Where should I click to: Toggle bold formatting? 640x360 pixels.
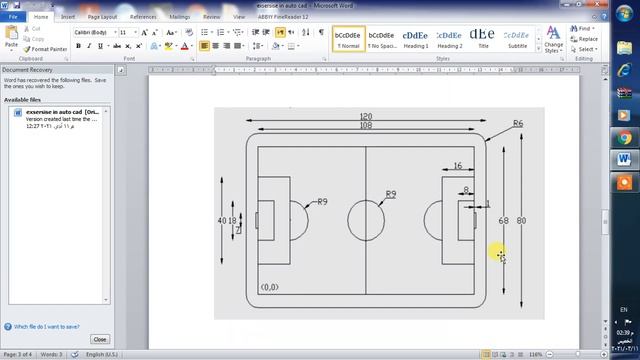point(78,46)
